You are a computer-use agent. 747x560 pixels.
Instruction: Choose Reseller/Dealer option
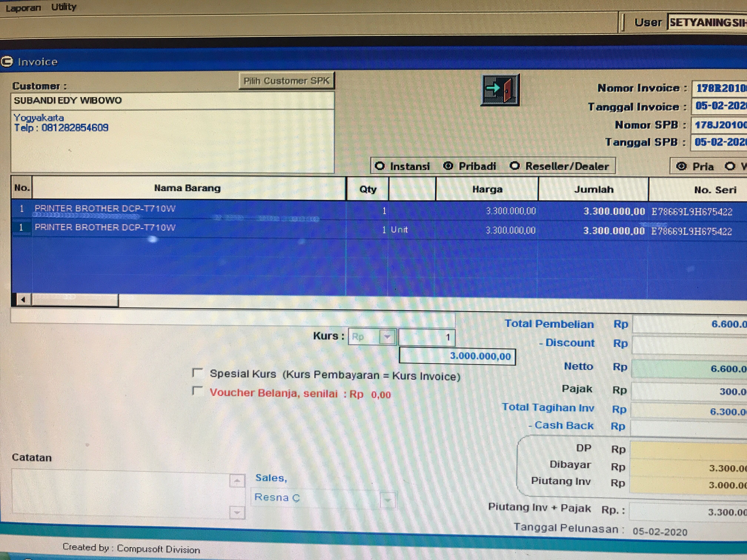pyautogui.click(x=515, y=166)
